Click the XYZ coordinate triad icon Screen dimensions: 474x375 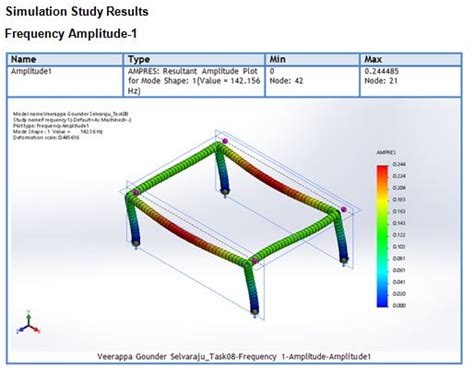pyautogui.click(x=28, y=323)
